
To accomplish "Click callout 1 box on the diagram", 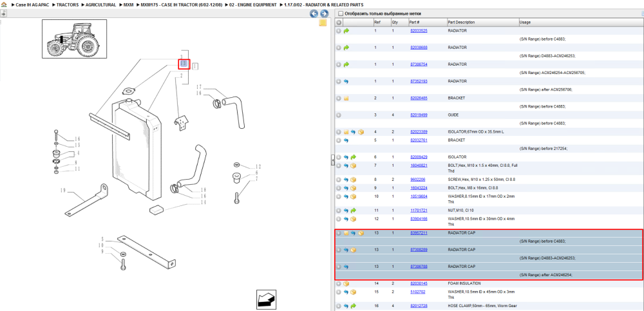I will pos(195,66).
